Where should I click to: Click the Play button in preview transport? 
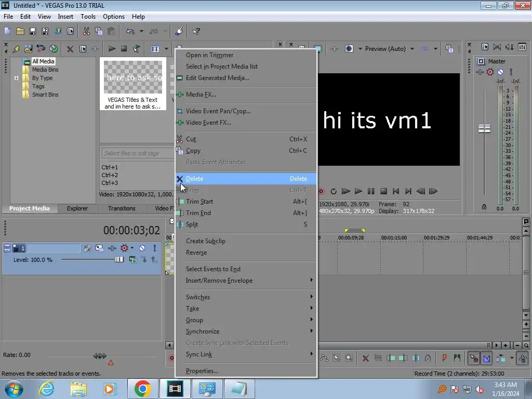coord(358,191)
